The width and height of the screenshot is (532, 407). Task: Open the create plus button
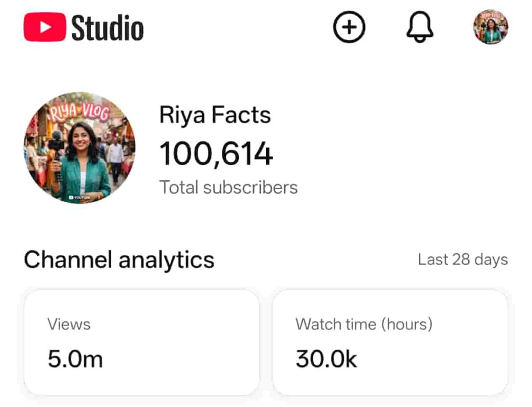349,27
